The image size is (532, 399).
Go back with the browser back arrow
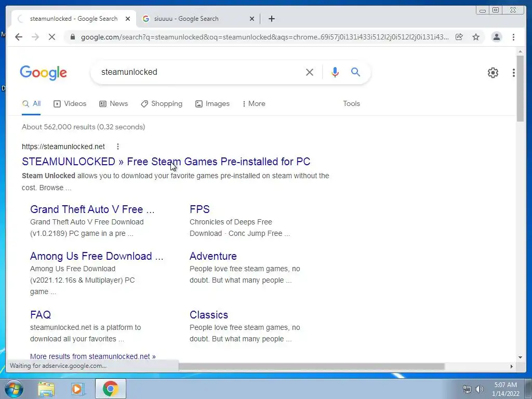point(19,37)
